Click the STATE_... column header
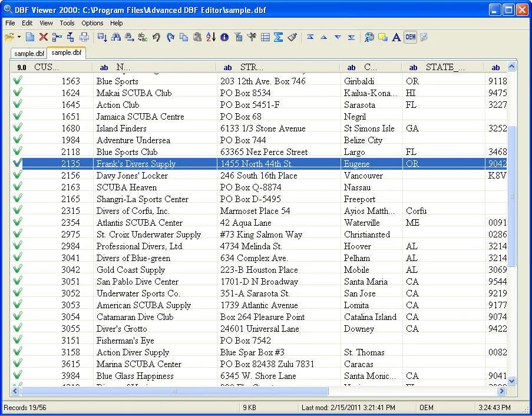Screen dimensions: 532x416 tap(443, 67)
